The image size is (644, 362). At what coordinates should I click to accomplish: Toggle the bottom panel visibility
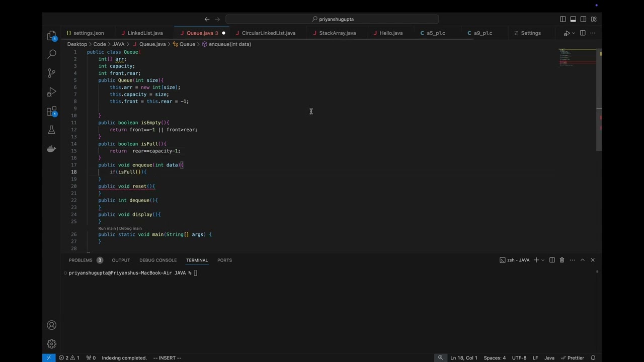click(573, 19)
